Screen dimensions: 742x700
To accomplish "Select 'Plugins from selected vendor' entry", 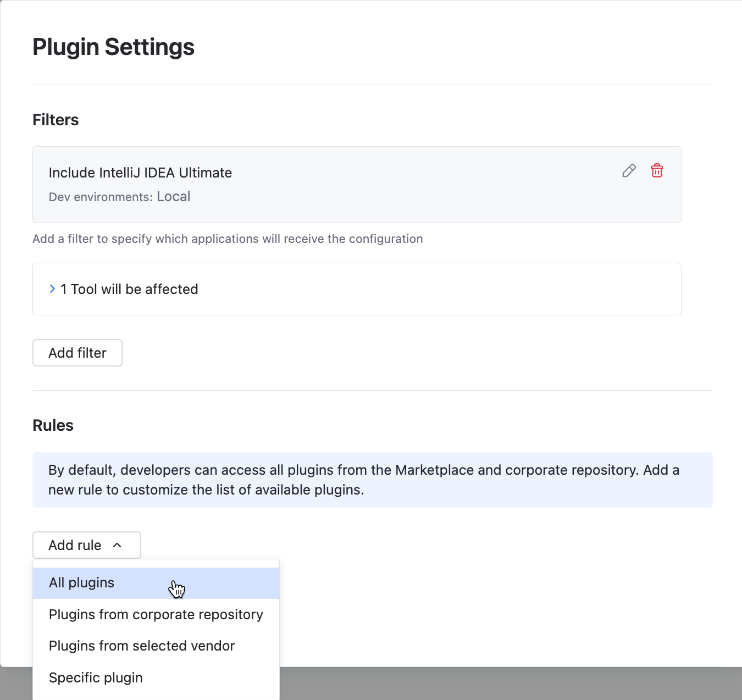I will pyautogui.click(x=142, y=646).
